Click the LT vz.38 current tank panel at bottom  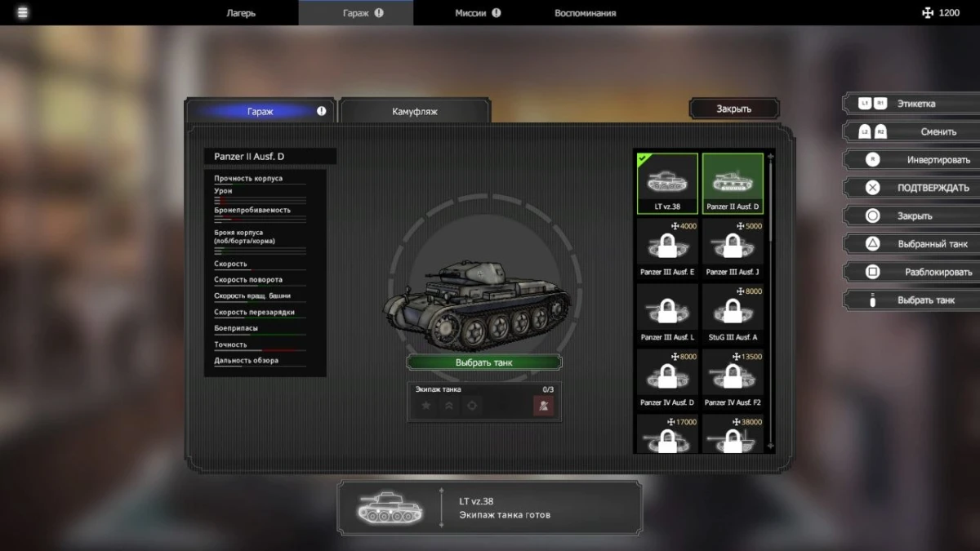pos(490,509)
